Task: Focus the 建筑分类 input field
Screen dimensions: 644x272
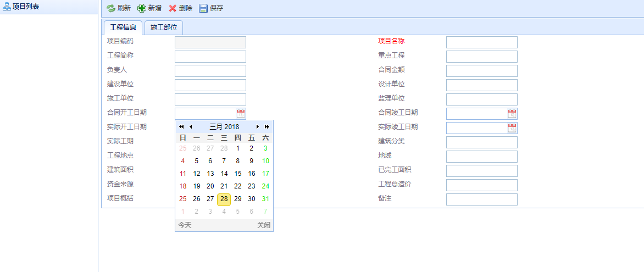Action: (x=482, y=142)
